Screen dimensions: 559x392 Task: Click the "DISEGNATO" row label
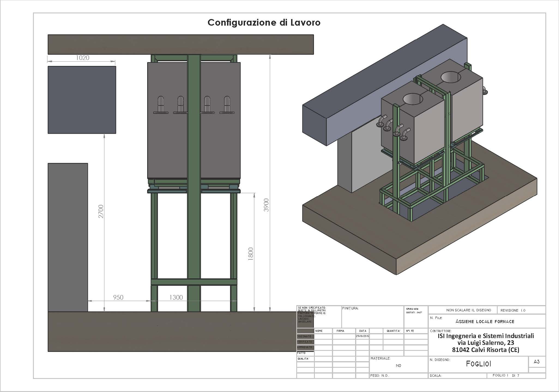[x=305, y=336]
